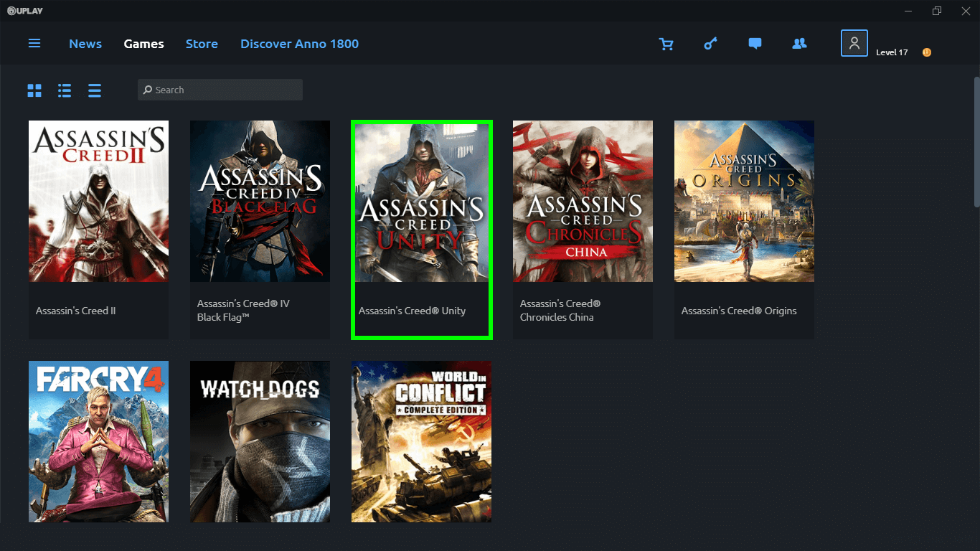The image size is (980, 551).
Task: Click "Assassin's Creed® IV Black Flag™" label
Action: (244, 311)
